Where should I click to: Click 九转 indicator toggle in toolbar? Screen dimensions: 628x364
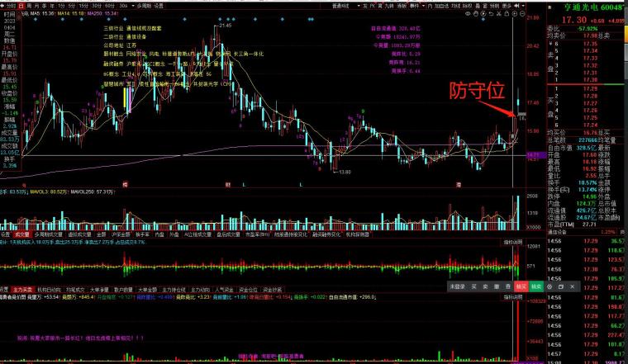tap(389, 6)
